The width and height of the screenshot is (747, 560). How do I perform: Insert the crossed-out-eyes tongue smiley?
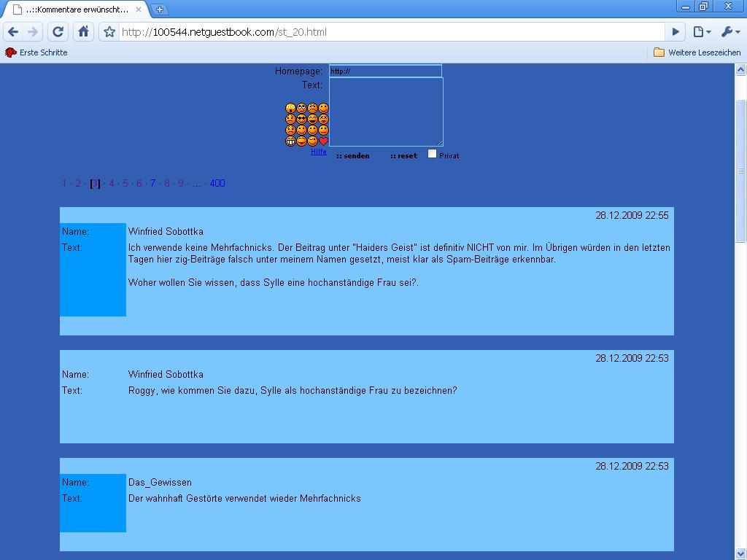[323, 119]
